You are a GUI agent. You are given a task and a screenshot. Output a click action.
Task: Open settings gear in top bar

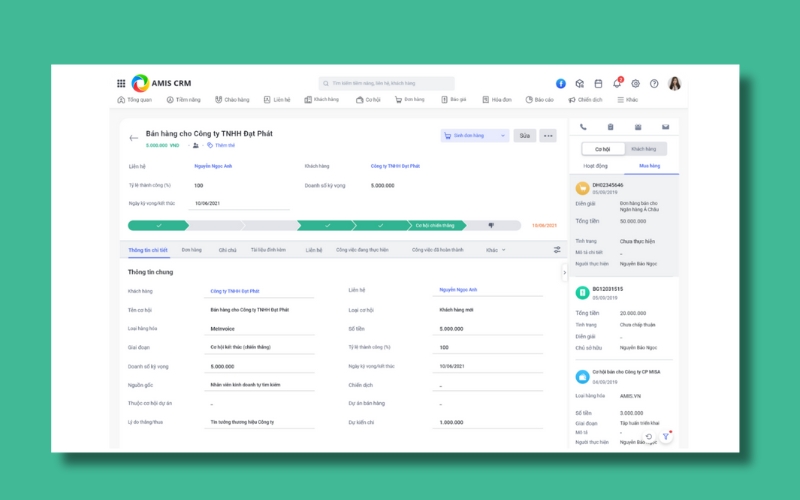[x=636, y=84]
